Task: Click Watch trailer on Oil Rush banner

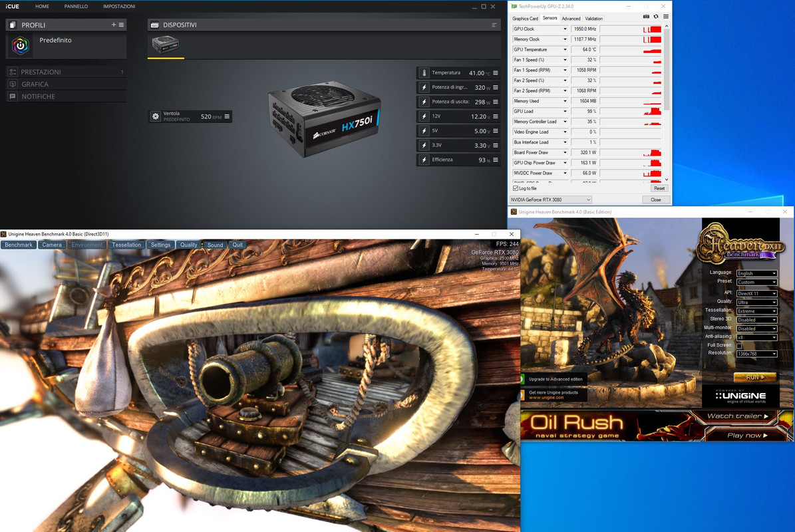Action: (738, 416)
